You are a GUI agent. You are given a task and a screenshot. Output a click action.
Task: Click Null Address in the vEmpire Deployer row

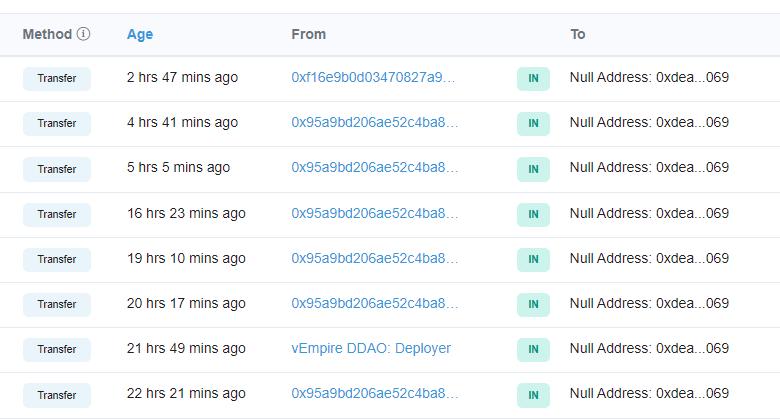coord(649,348)
